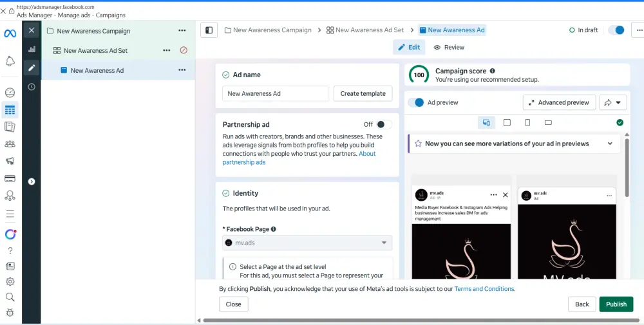Select New Awareness Ad breadcrumb
644x325 pixels.
click(x=452, y=30)
